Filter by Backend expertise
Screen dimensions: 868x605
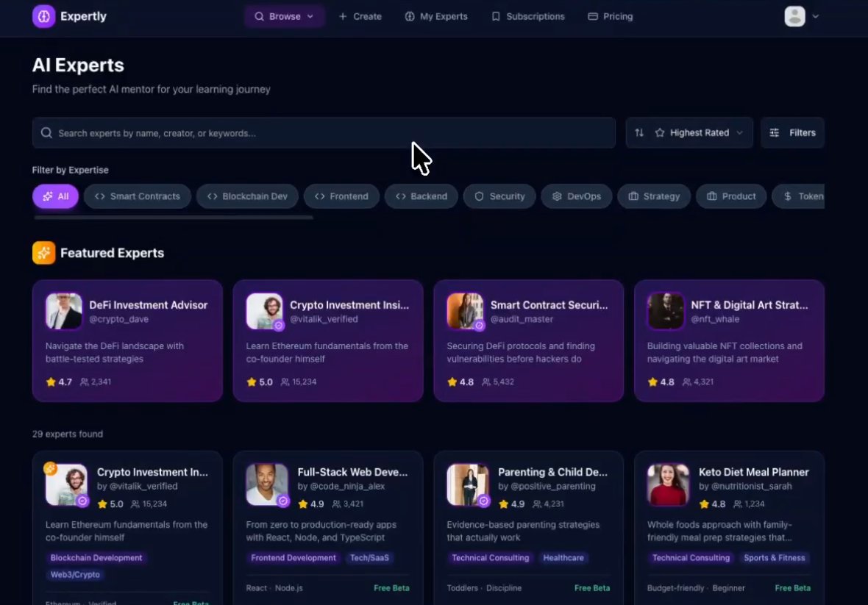421,196
